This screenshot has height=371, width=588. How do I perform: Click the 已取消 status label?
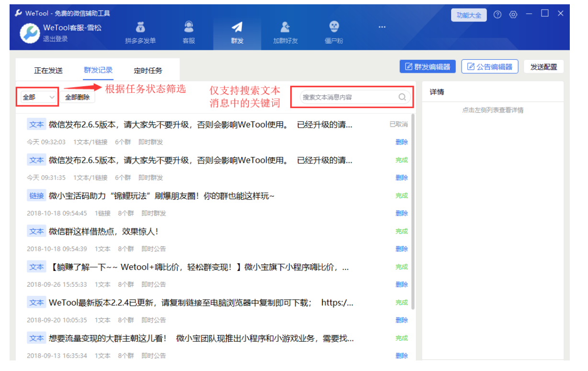point(398,124)
